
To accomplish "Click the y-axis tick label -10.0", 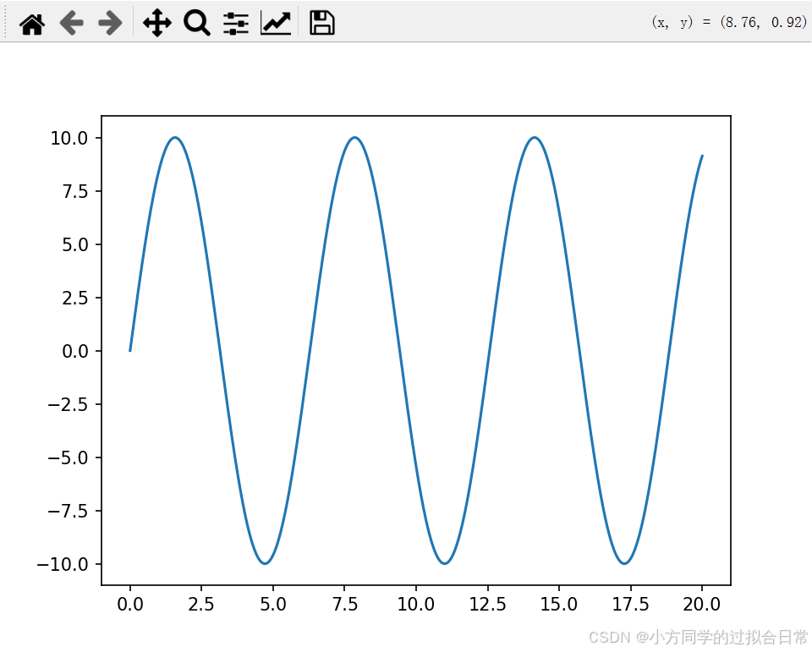I will [x=63, y=563].
